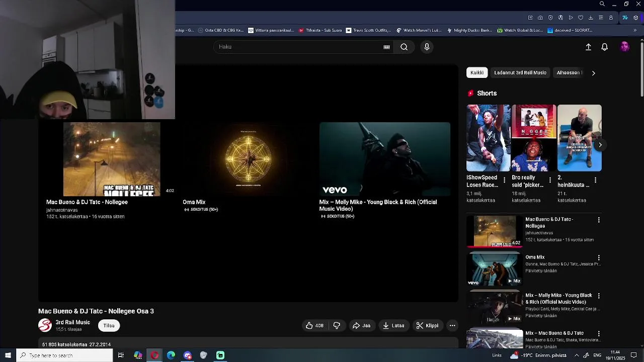Click Opera search tabs magnifier icon
The width and height of the screenshot is (644, 362).
[602, 4]
